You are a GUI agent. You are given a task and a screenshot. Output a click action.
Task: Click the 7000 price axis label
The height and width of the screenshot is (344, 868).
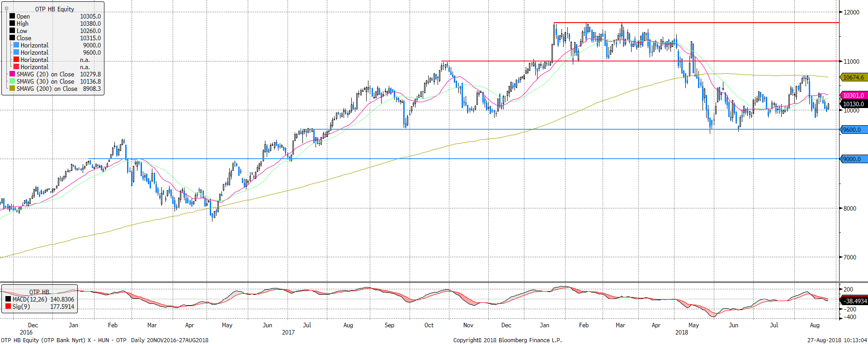point(850,257)
